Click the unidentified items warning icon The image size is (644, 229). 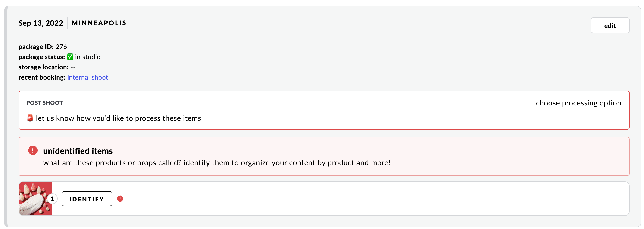coord(33,151)
